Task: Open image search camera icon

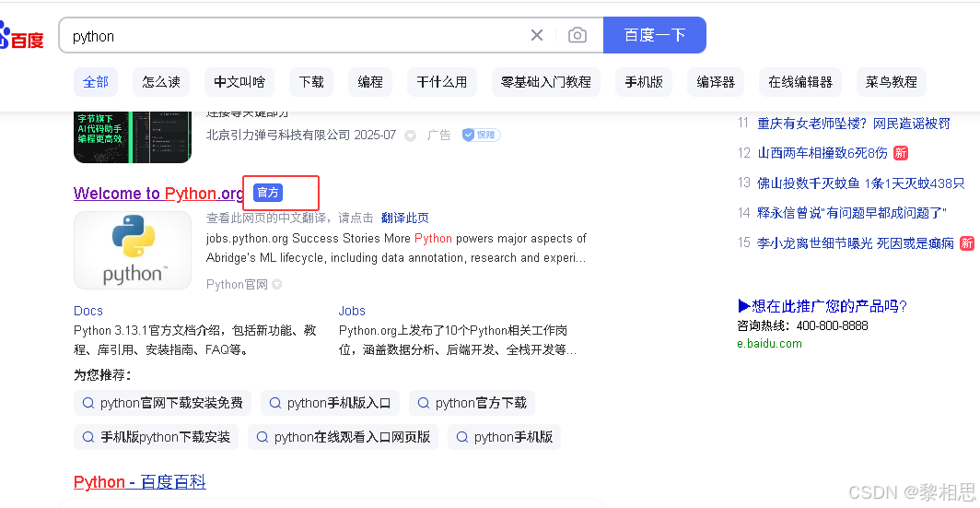Action: coord(577,36)
